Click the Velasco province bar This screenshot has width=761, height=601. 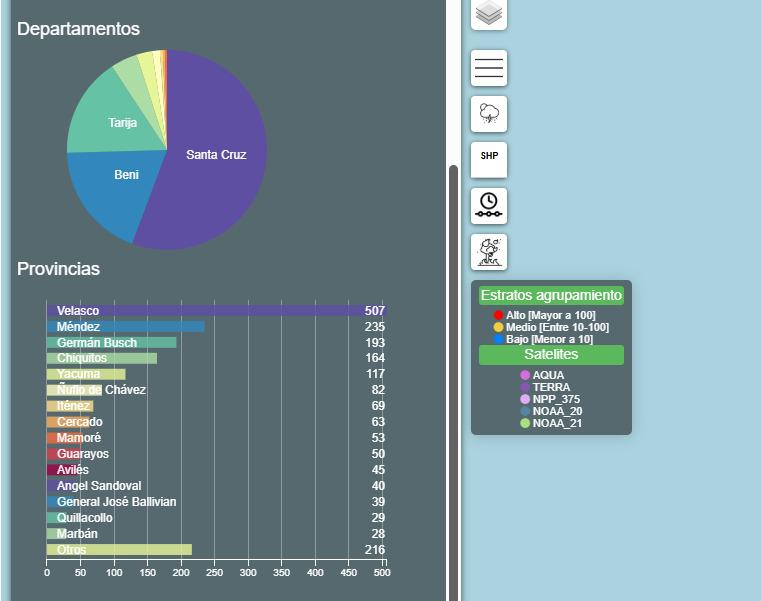tap(216, 311)
